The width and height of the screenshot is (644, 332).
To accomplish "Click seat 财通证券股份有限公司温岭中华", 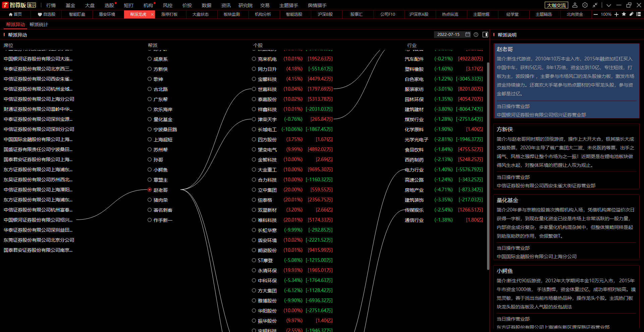I will 38,109.
